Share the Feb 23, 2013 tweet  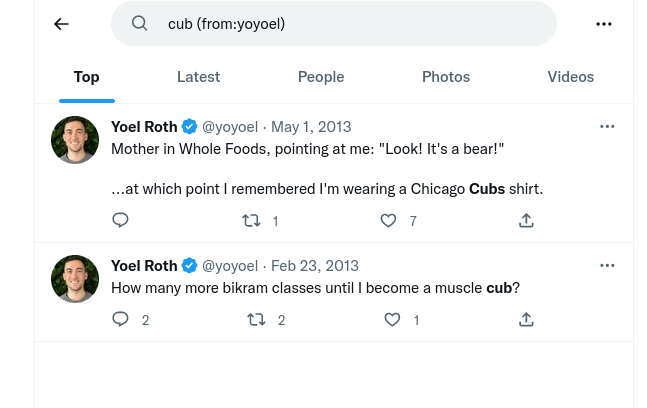(x=526, y=319)
